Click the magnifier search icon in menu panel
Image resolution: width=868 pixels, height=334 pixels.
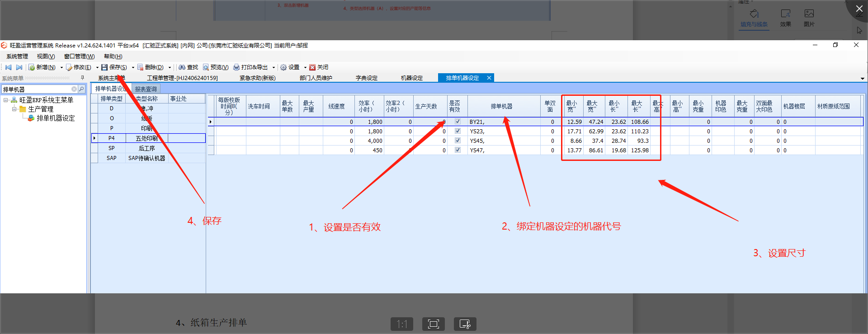point(81,89)
